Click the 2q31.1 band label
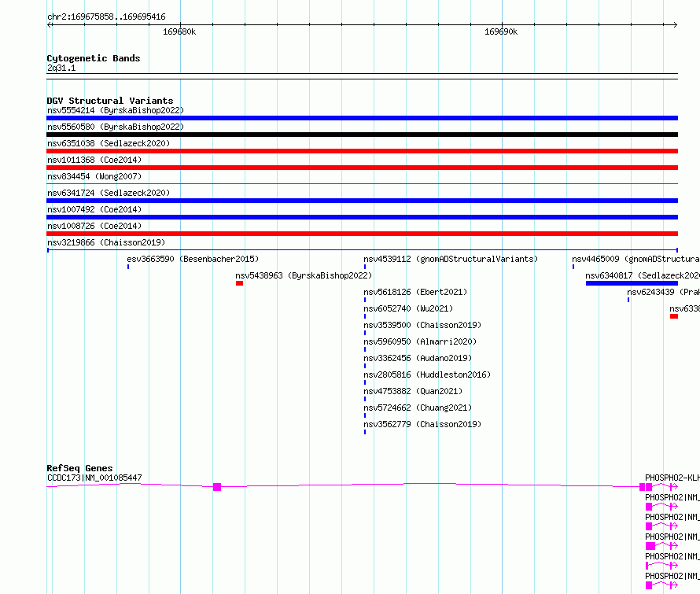Screen dimensions: 700x594 (61, 68)
